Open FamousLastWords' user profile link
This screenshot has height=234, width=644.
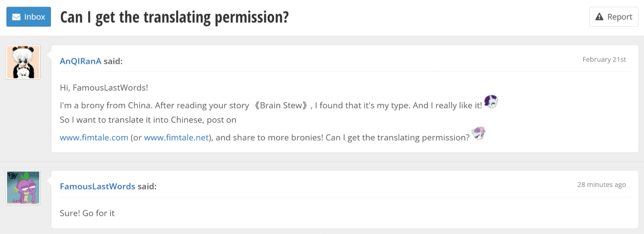pos(97,186)
